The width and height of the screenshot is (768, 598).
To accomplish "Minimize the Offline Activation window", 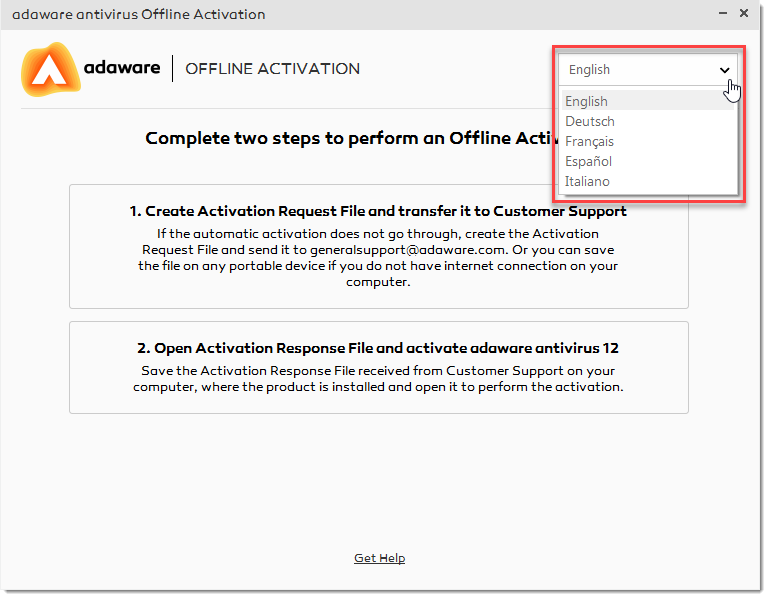I will click(x=722, y=13).
